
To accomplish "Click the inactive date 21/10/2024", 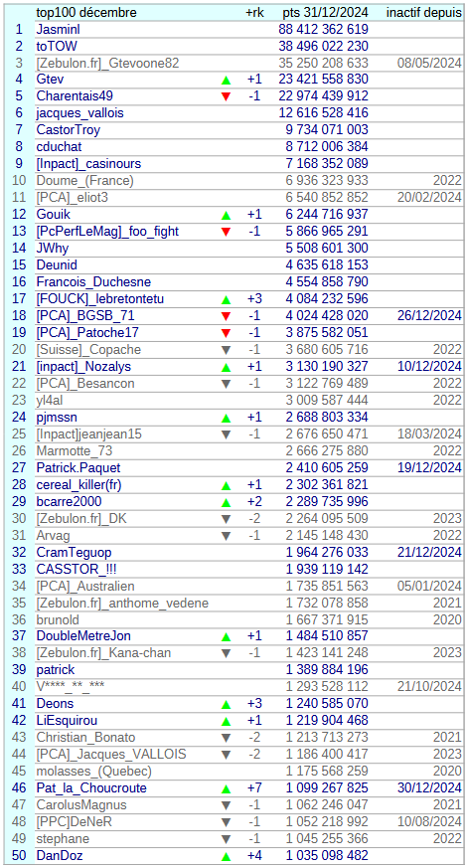I will [429, 687].
